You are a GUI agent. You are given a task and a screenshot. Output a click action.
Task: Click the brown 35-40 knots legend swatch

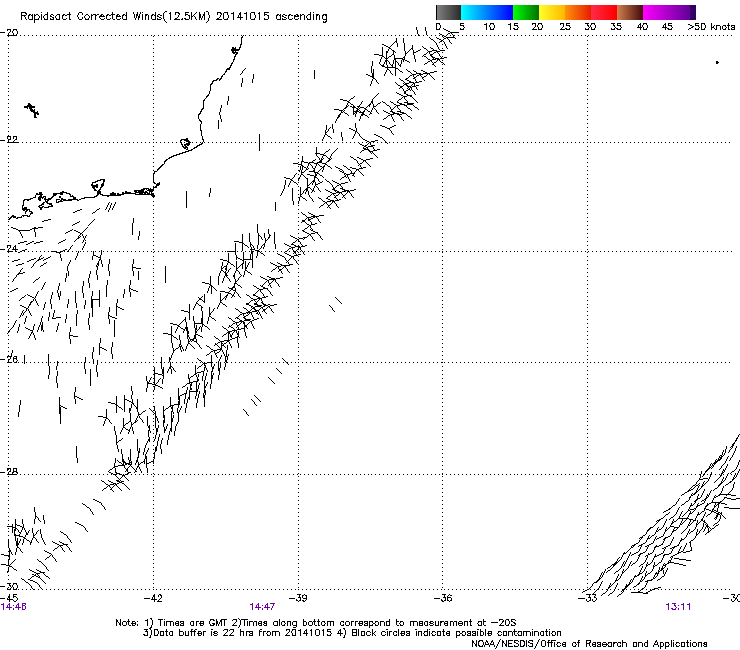pos(630,12)
